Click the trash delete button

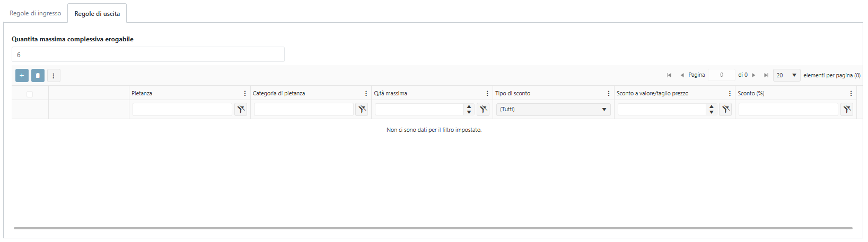point(38,76)
